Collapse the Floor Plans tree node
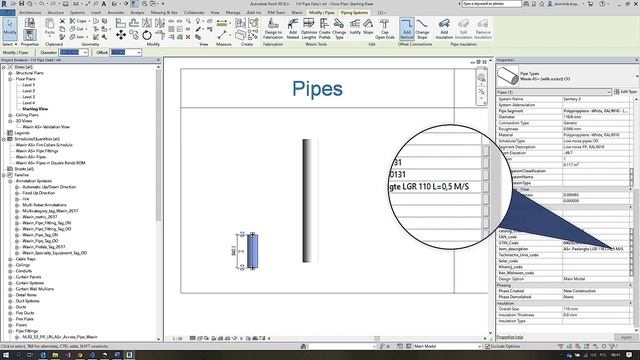This screenshot has width=640, height=360. pos(10,79)
